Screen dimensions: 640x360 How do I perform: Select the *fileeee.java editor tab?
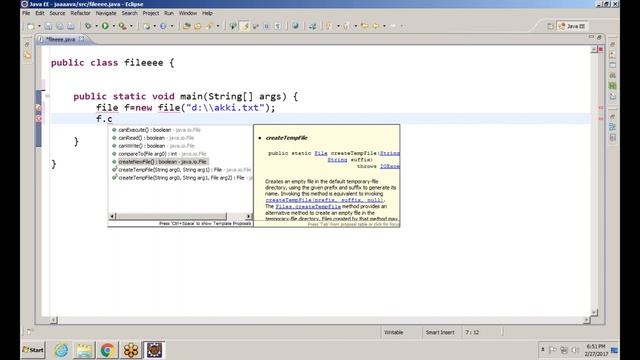coord(60,39)
